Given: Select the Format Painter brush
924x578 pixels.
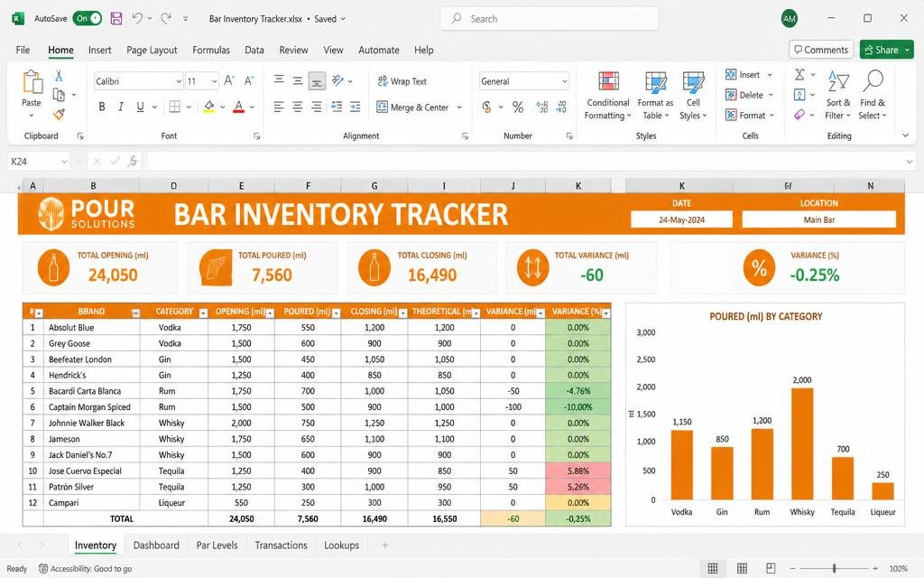Looking at the screenshot, I should coord(59,114).
